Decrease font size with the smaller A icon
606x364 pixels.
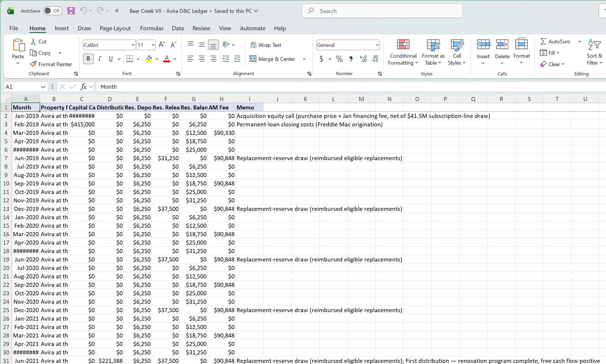[x=173, y=45]
